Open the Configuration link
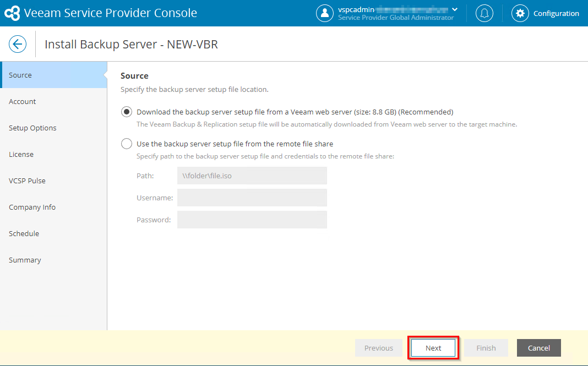588x366 pixels. (556, 14)
